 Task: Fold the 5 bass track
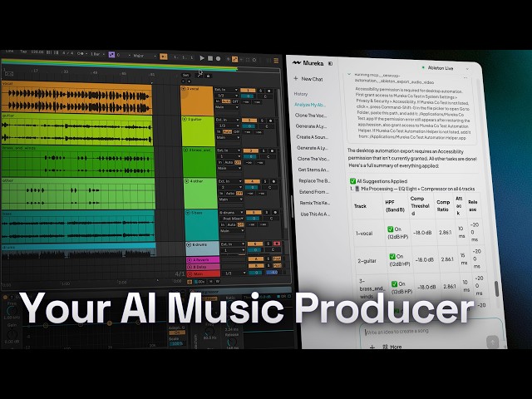point(188,213)
